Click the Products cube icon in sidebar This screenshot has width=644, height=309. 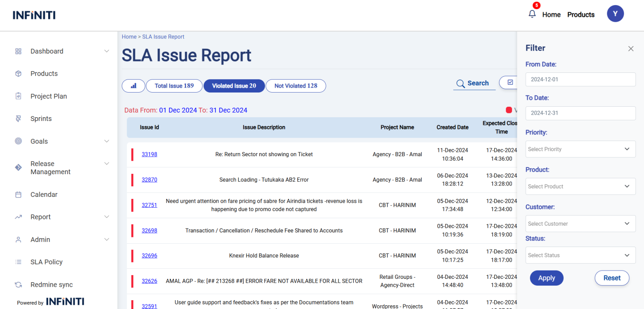(18, 74)
